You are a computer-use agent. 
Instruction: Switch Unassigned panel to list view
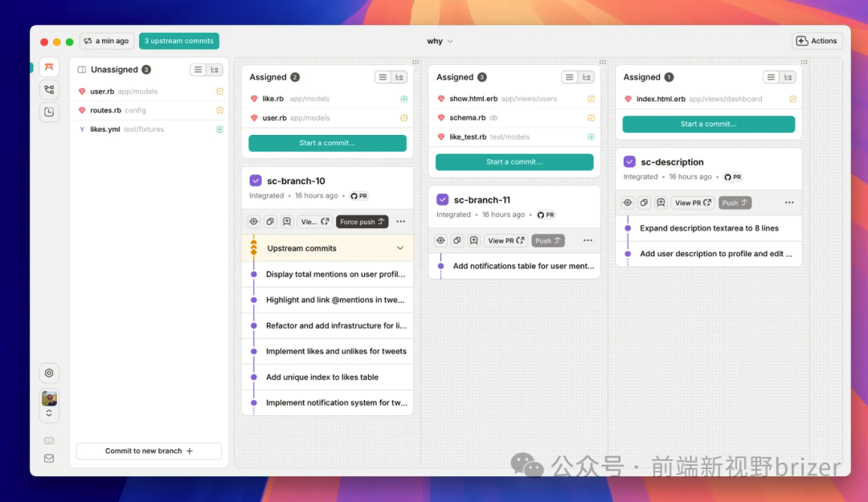[x=198, y=70]
